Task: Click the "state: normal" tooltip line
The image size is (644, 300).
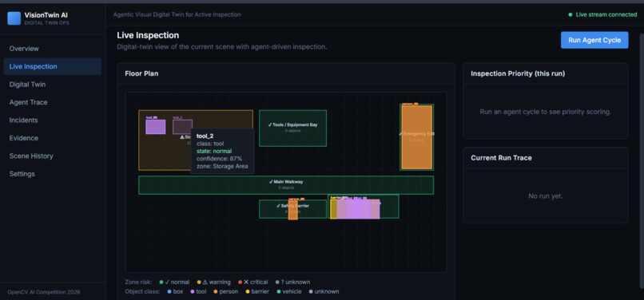Action: [x=214, y=151]
